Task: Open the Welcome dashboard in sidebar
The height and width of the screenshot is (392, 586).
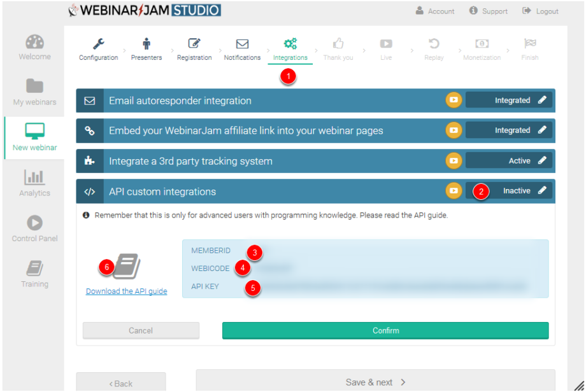Action: (x=35, y=48)
